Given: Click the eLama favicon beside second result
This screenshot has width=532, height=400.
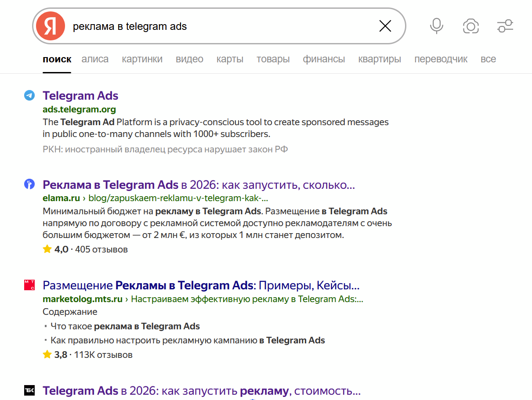Looking at the screenshot, I should (29, 184).
